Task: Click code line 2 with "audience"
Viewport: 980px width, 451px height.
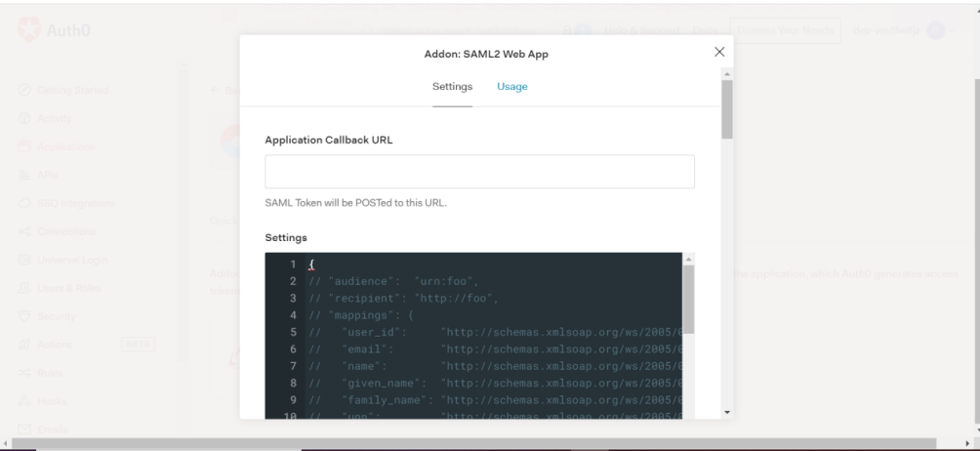Action: tap(393, 281)
